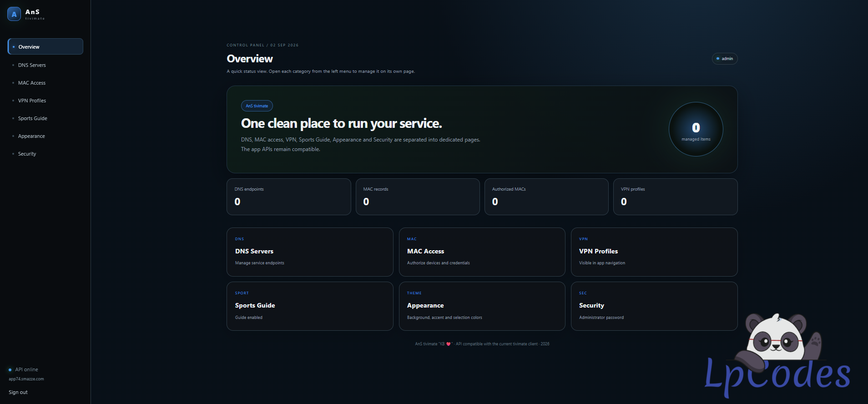868x404 pixels.
Task: Click the 'One clean place to run your service.' headline
Action: coord(341,123)
